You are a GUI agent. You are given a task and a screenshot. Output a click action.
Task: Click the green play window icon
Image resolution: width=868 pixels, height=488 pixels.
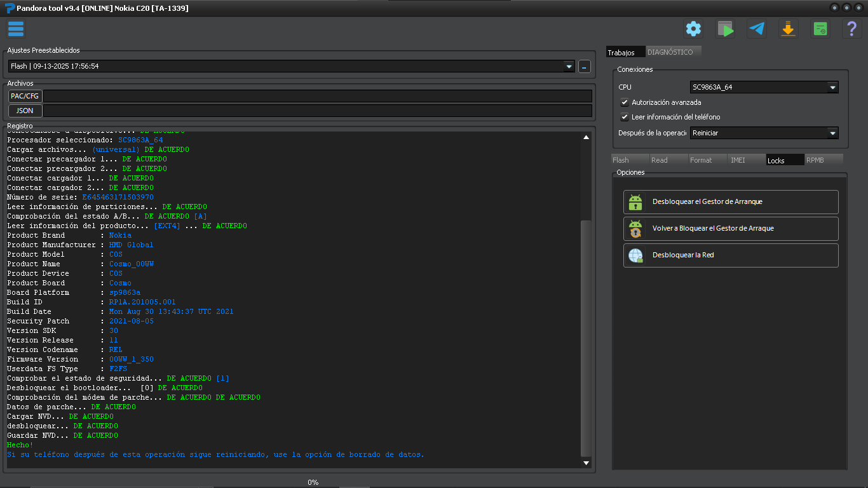click(725, 29)
